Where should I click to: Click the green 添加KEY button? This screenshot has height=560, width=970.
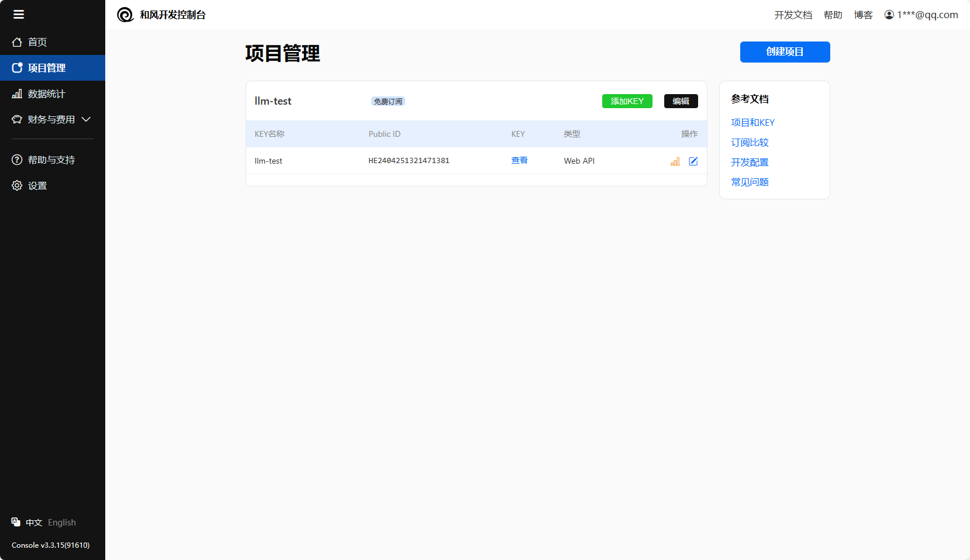(627, 101)
